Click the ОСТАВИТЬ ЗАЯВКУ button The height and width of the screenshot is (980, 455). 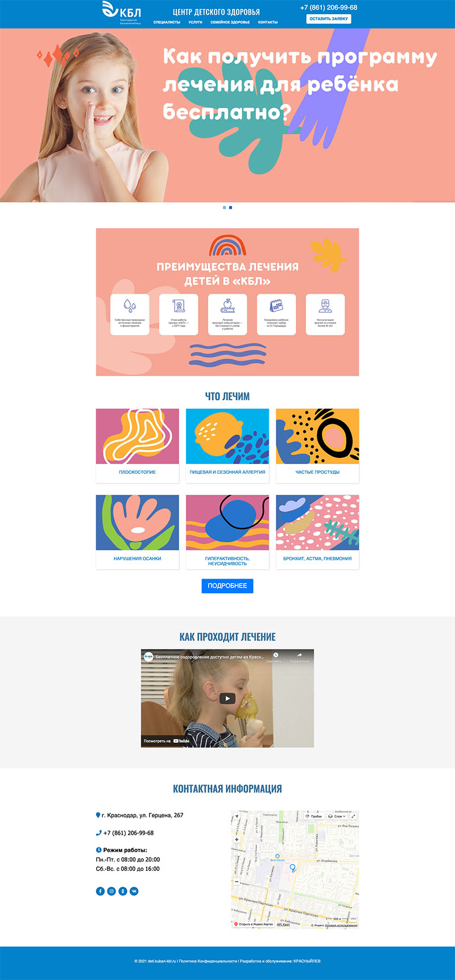click(329, 19)
